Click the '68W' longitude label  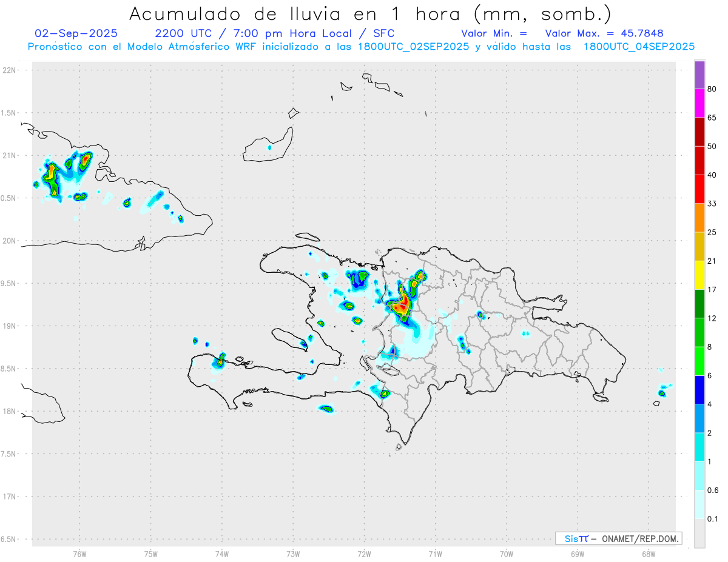coord(649,554)
